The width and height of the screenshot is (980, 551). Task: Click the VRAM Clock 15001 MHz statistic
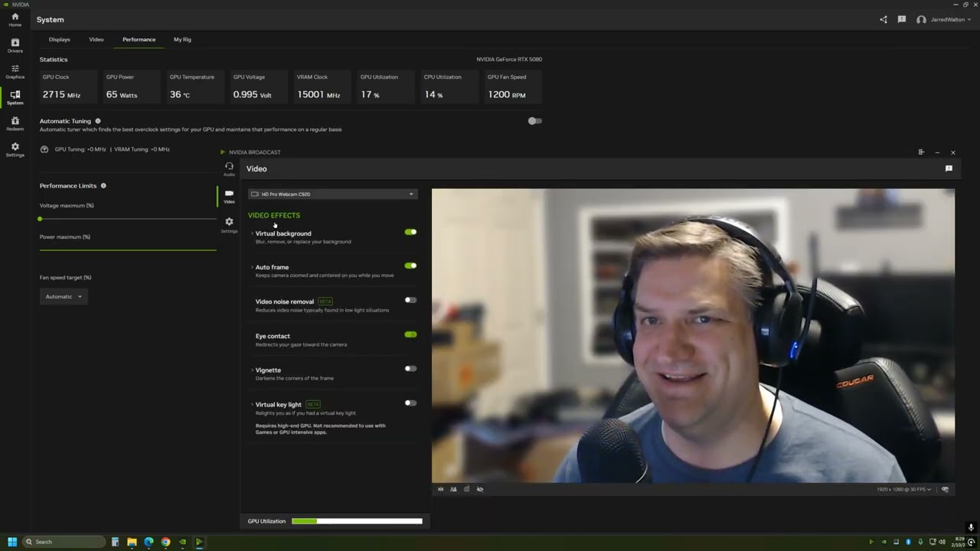tap(323, 87)
